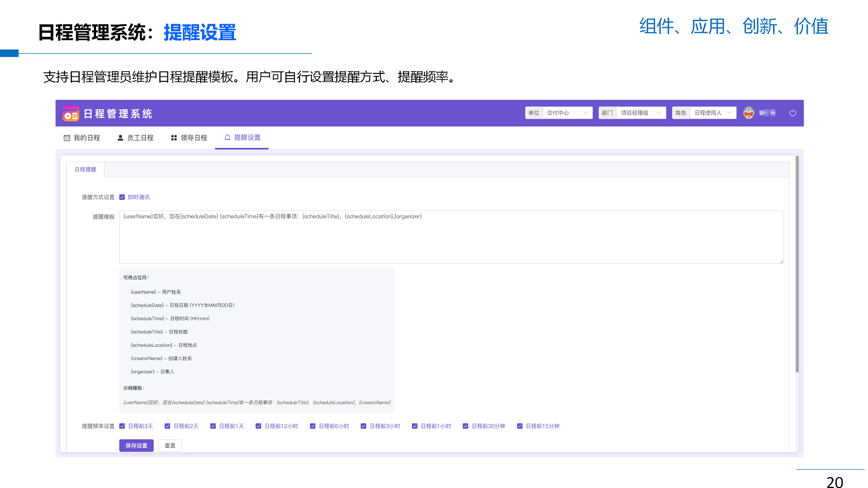Click the user avatar icon

pyautogui.click(x=748, y=113)
